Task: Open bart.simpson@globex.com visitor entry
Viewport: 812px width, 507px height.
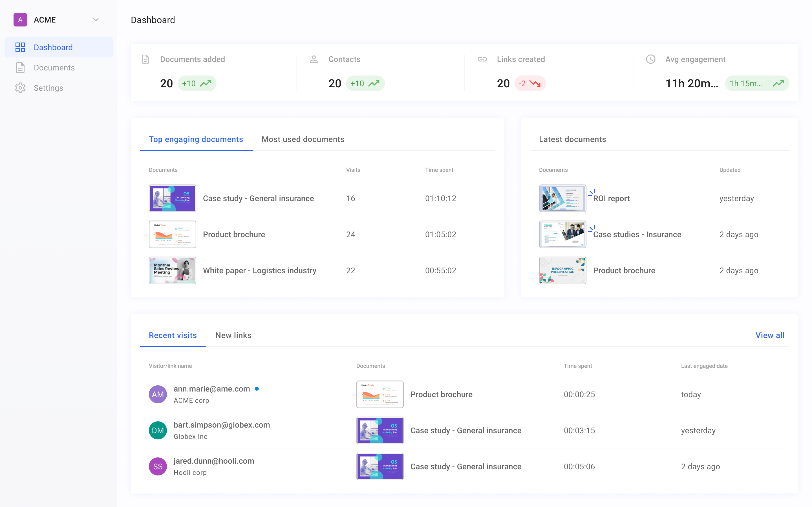Action: click(221, 425)
